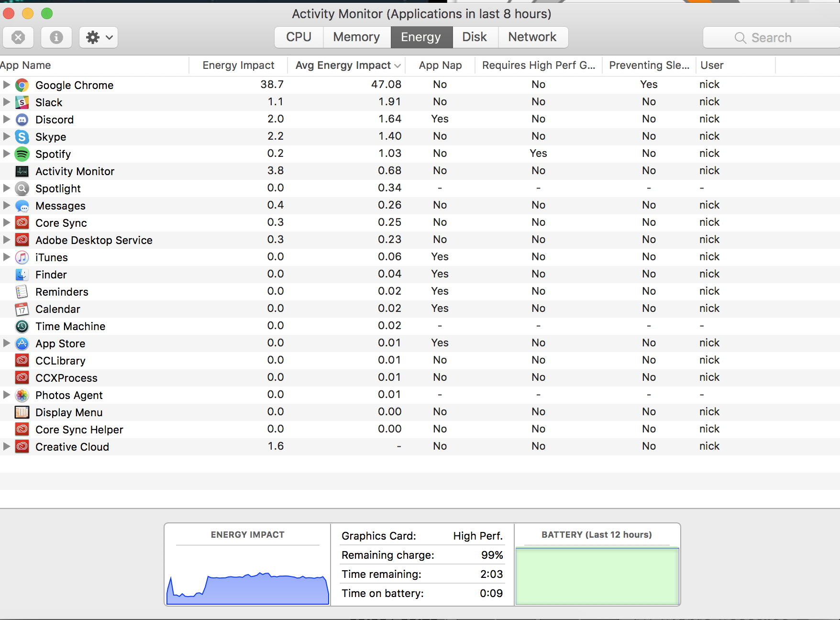Image resolution: width=840 pixels, height=620 pixels.
Task: Sort by the App Nap column
Action: pyautogui.click(x=440, y=65)
